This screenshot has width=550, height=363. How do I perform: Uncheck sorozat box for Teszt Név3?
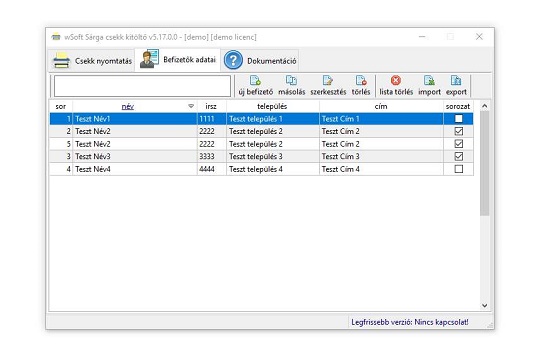[x=458, y=156]
